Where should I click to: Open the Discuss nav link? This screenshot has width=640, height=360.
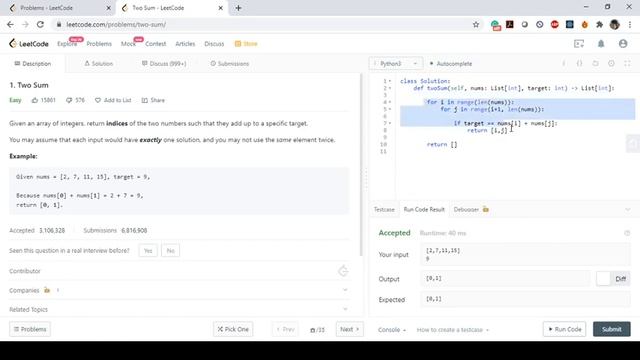click(x=214, y=44)
